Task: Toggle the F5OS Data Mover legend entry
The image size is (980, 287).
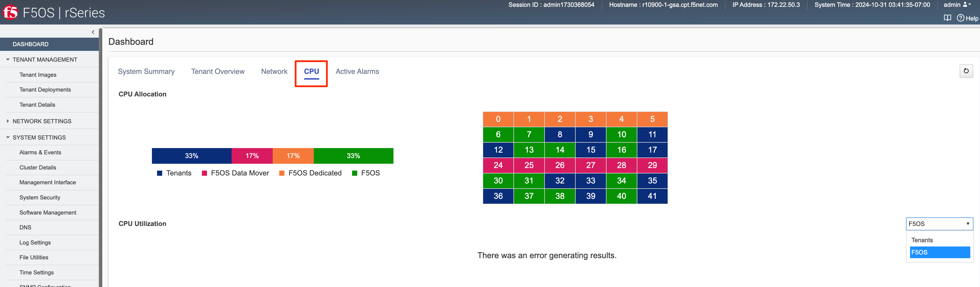Action: pos(235,173)
